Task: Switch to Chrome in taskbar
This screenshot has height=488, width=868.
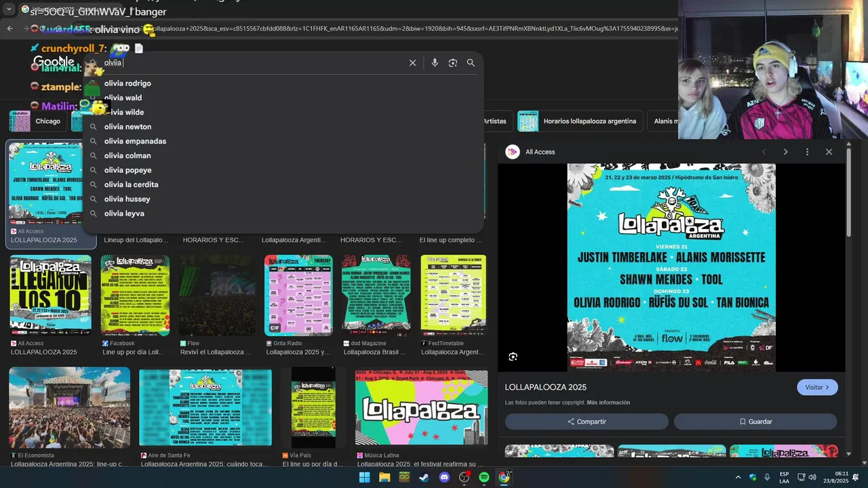Action: click(x=504, y=477)
